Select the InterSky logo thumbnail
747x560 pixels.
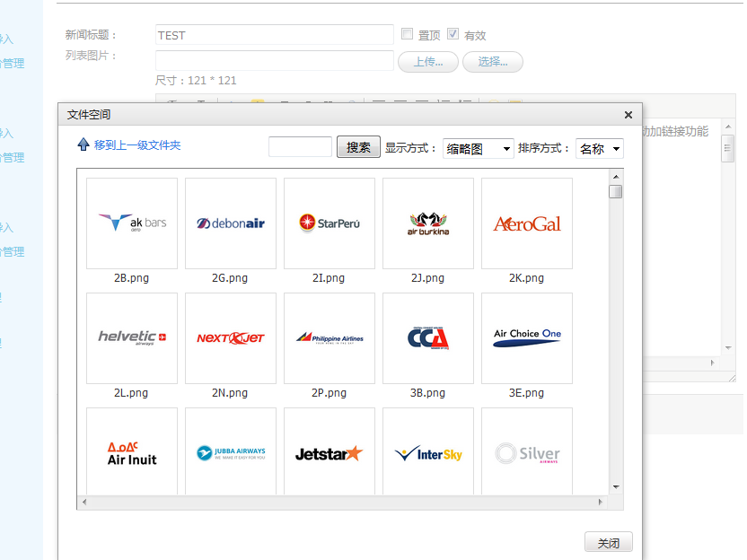(428, 451)
